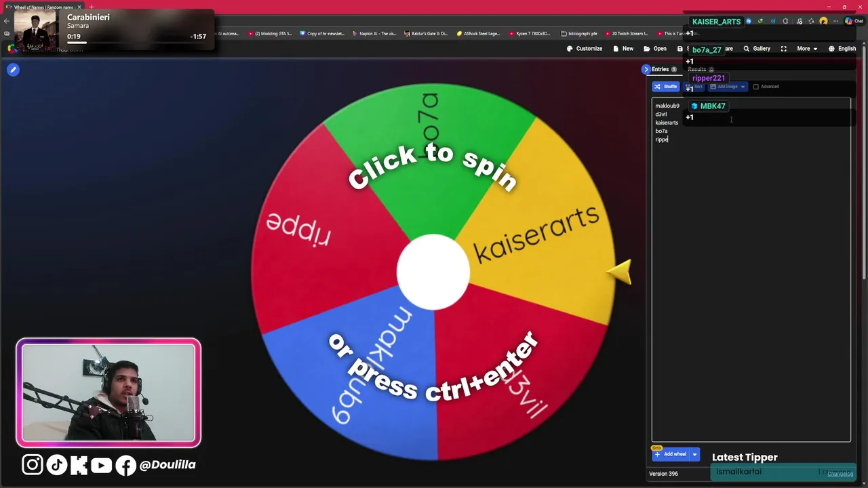Expand the More dropdown menu
Screen dimensions: 868x488
[x=807, y=49]
